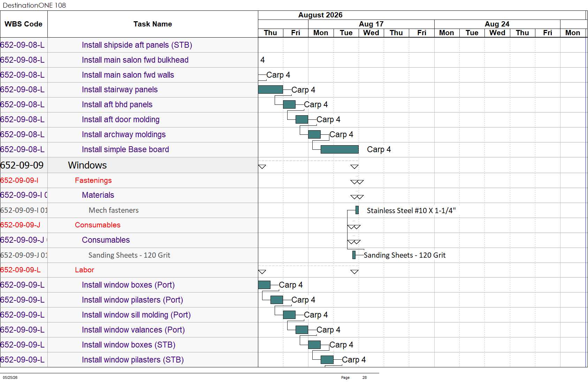Click the Install window pilasters (STB) Gantt bar
588x382 pixels.
coord(327,360)
